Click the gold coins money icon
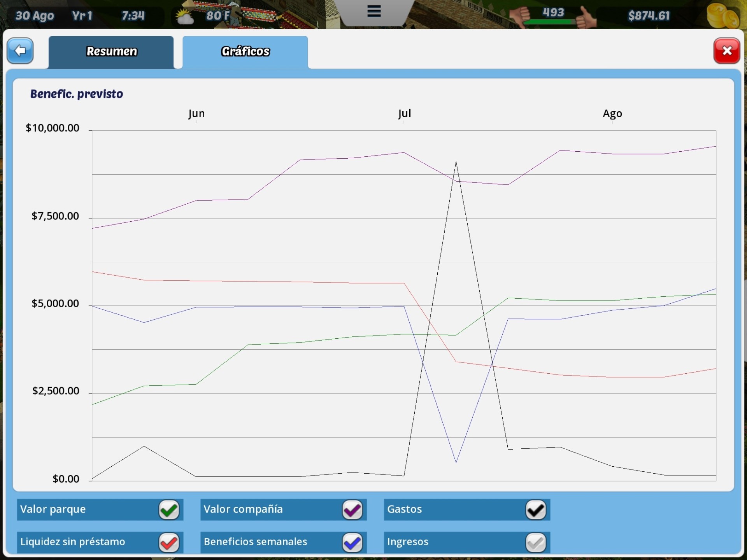 (723, 16)
